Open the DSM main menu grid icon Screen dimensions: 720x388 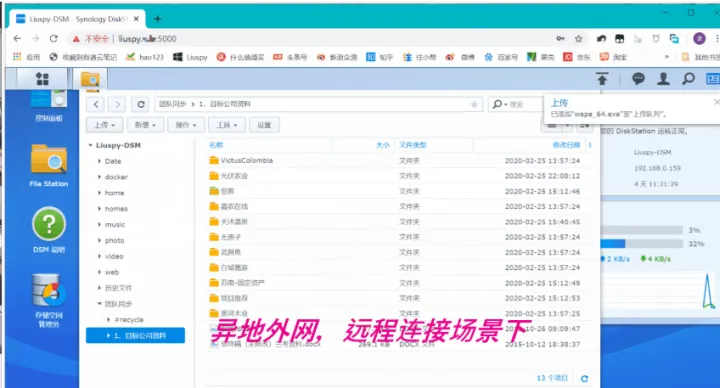(x=42, y=79)
